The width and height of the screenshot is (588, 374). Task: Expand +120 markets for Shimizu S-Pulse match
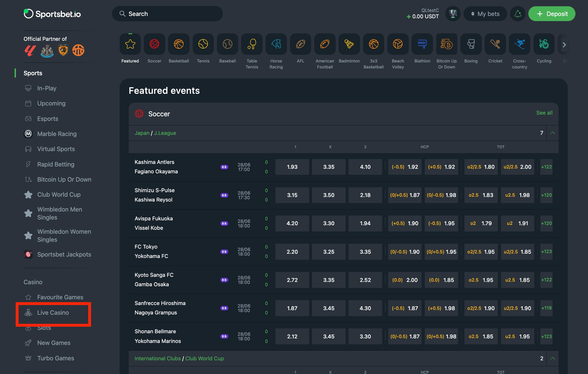(546, 195)
